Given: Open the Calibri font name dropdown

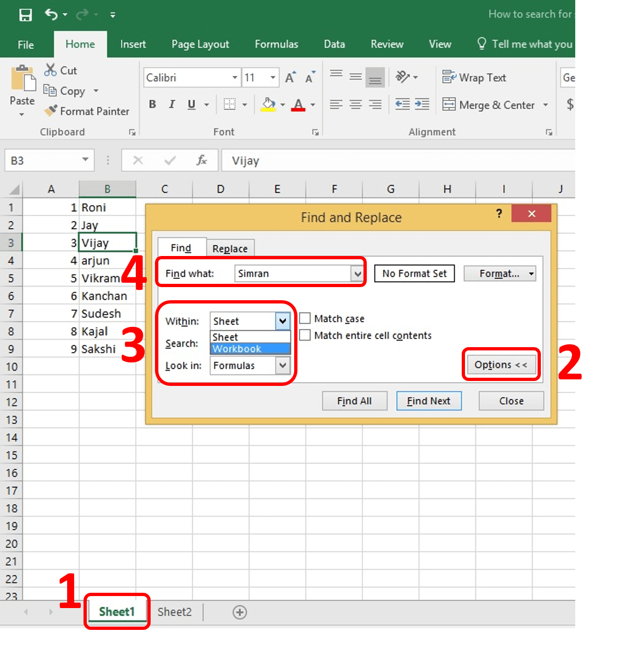Looking at the screenshot, I should pos(235,78).
